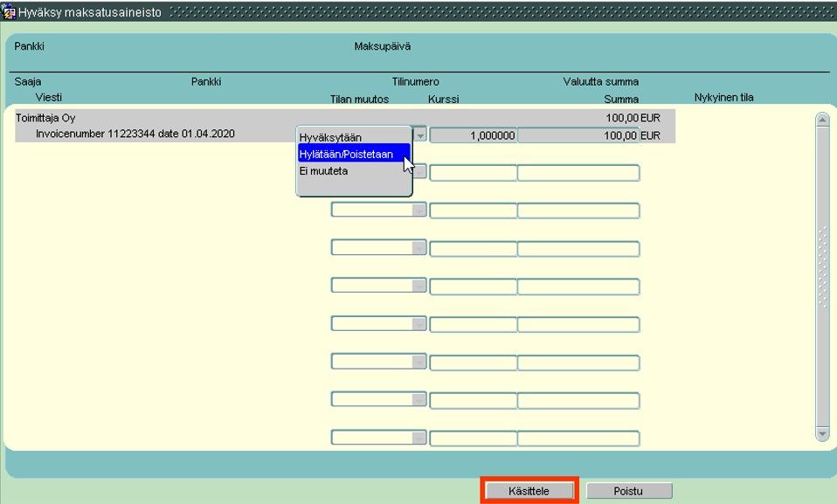Click the Kurssi field showing 1,000000
The image size is (837, 504).
click(473, 135)
